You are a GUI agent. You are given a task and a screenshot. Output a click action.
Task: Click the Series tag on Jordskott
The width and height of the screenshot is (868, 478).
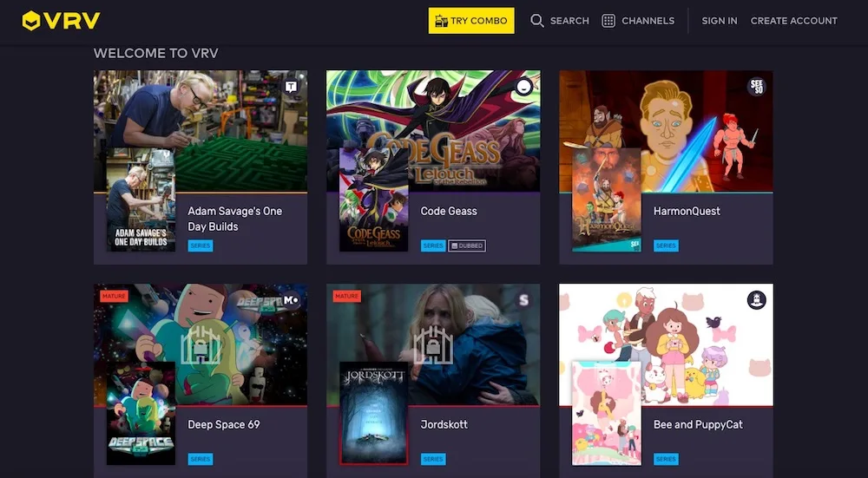pyautogui.click(x=433, y=459)
